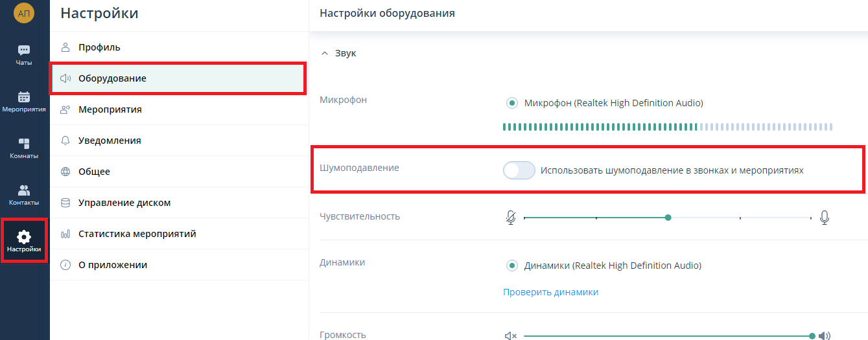Select the Динамики Realtek radio button
This screenshot has width=868, height=340.
pos(511,266)
